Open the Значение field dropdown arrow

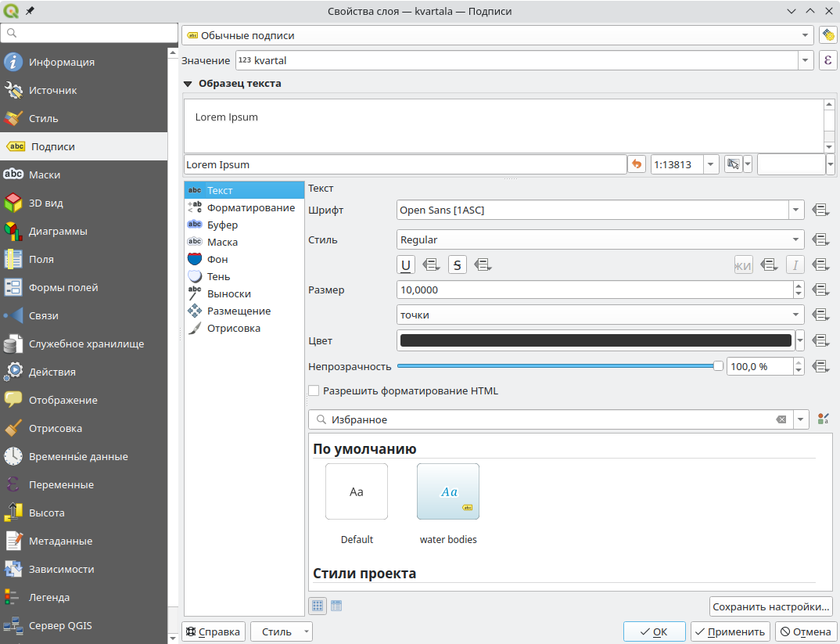(x=805, y=60)
